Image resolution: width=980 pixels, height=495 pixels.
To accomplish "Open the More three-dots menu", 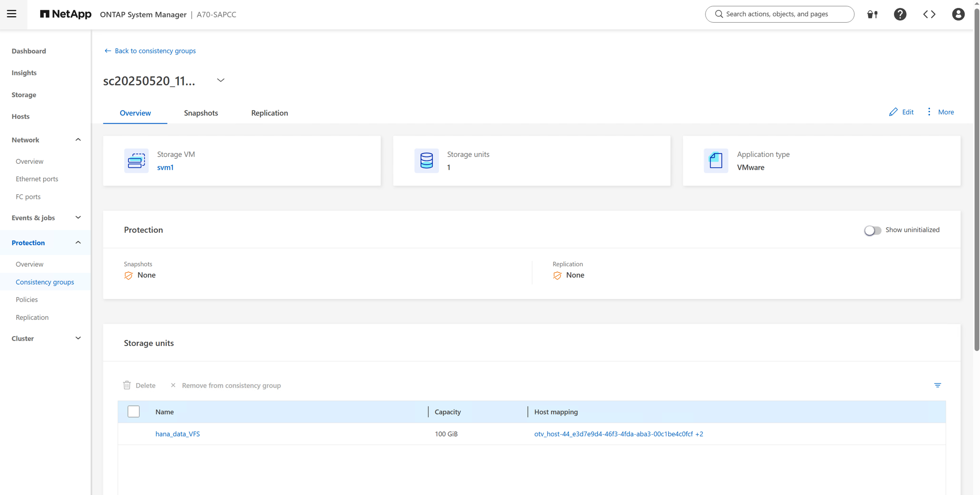I will click(x=930, y=112).
